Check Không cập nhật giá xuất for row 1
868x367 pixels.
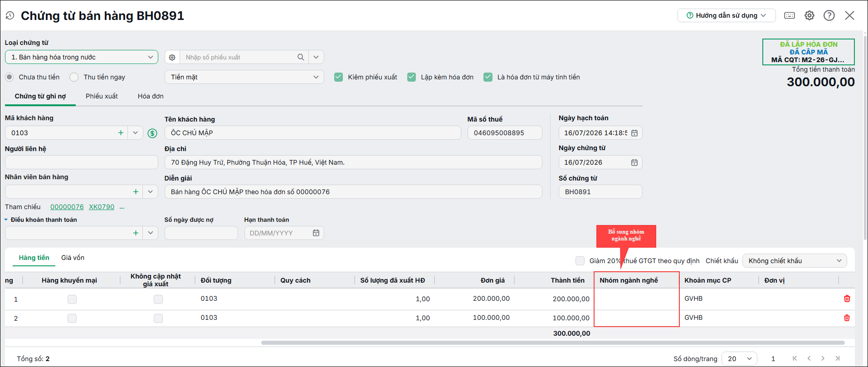click(158, 299)
